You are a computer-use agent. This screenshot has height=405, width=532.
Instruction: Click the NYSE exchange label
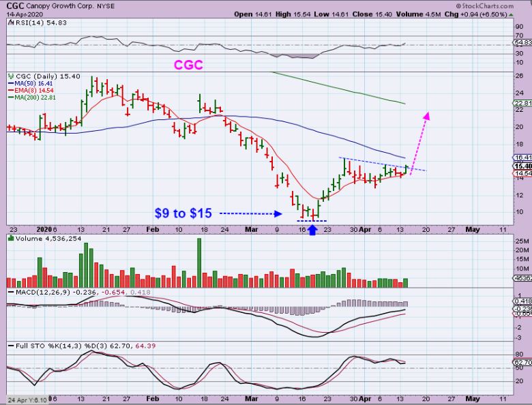click(x=106, y=6)
